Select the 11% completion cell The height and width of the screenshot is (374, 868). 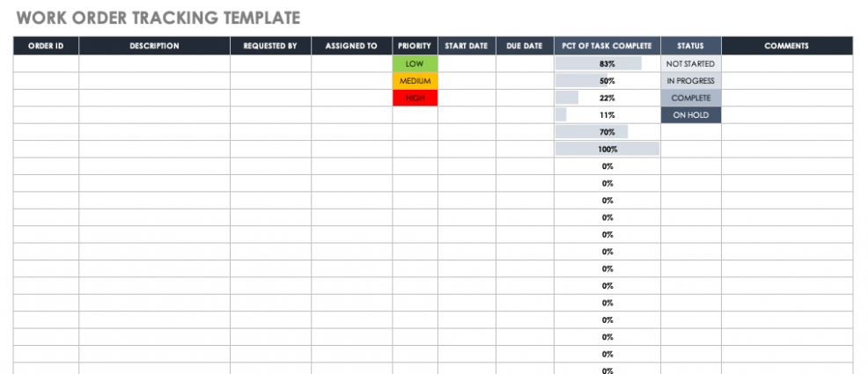pyautogui.click(x=607, y=115)
